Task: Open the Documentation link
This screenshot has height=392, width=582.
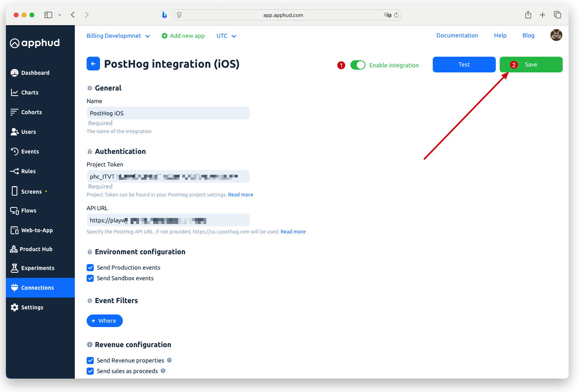Action: [457, 35]
